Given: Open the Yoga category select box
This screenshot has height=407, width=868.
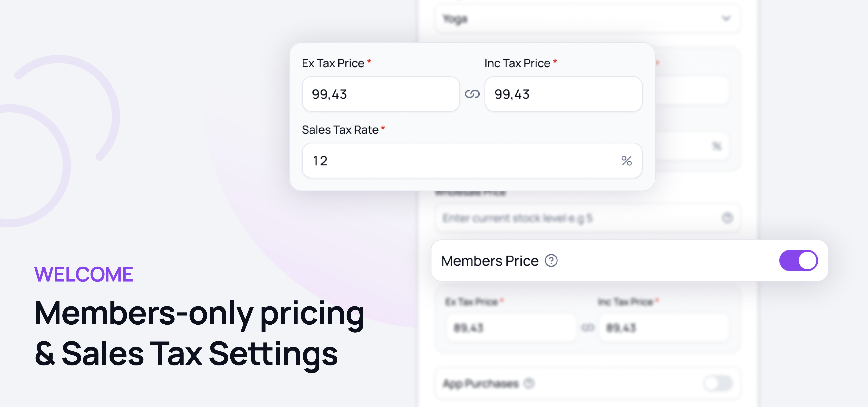Looking at the screenshot, I should click(x=573, y=18).
